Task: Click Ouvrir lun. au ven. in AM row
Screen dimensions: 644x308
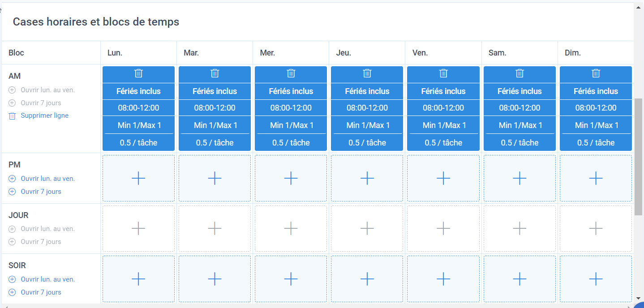Action: point(42,90)
